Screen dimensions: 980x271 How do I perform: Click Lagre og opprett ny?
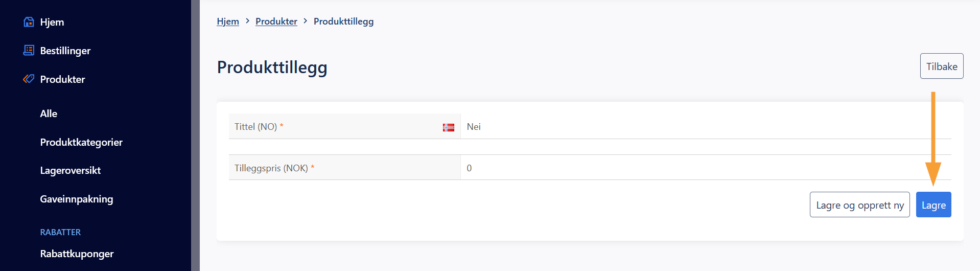pos(860,205)
